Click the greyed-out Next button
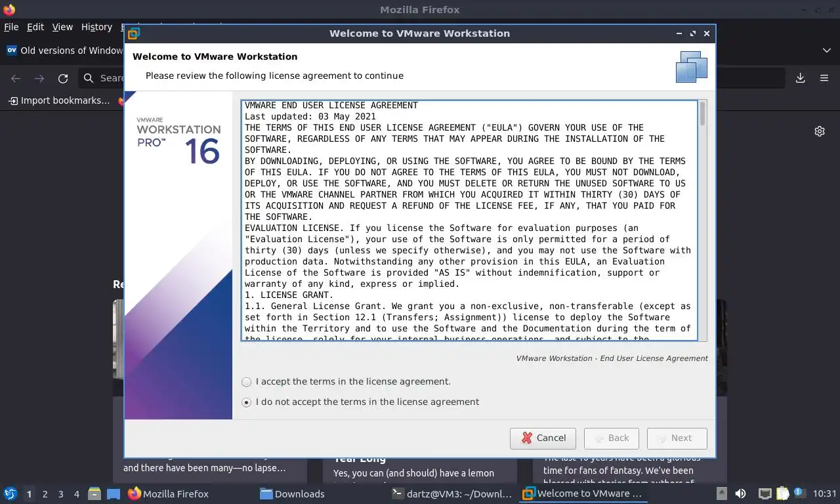840x504 pixels. tap(677, 438)
